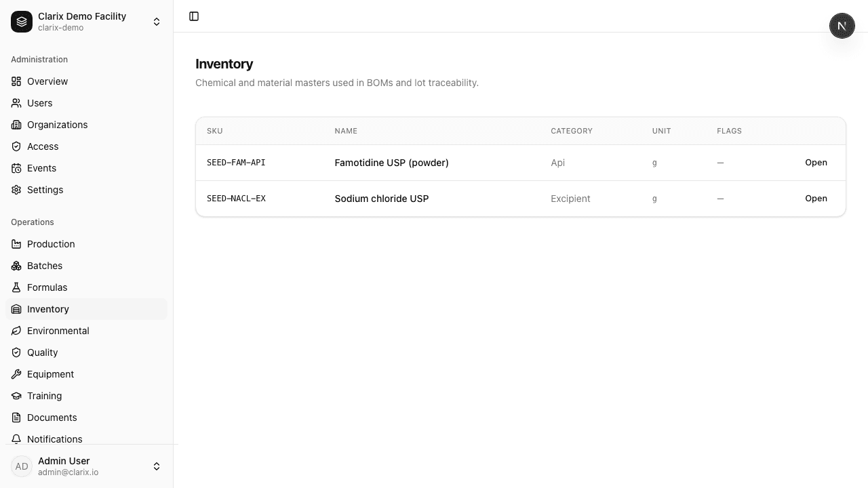Open the round N avatar button
Viewport: 868px width, 488px height.
842,26
